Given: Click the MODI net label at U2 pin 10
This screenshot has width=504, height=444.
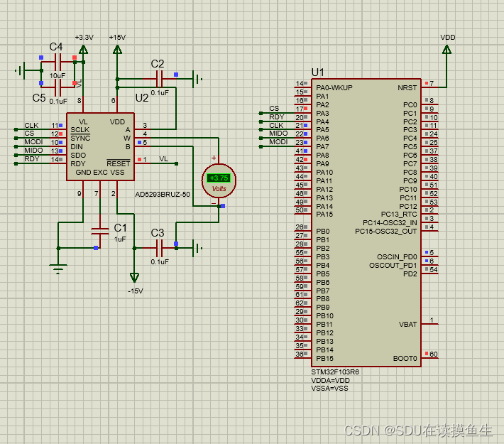Looking at the screenshot, I should coord(33,142).
